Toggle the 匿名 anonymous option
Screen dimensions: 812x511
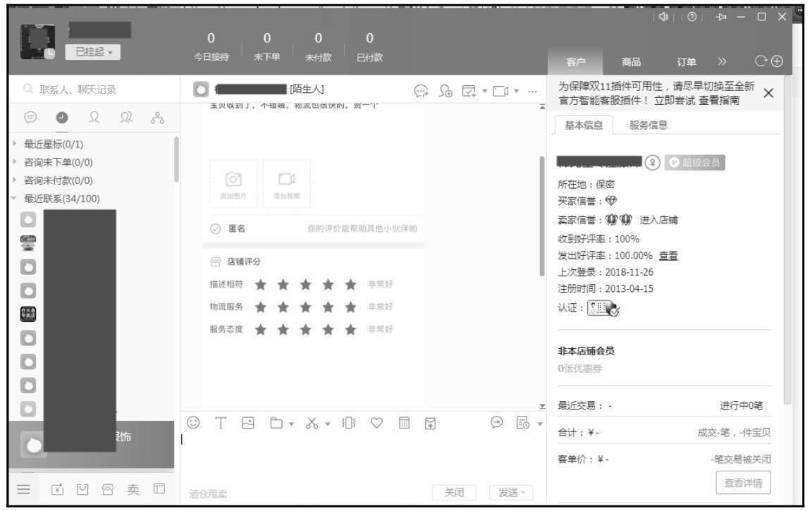pos(216,228)
